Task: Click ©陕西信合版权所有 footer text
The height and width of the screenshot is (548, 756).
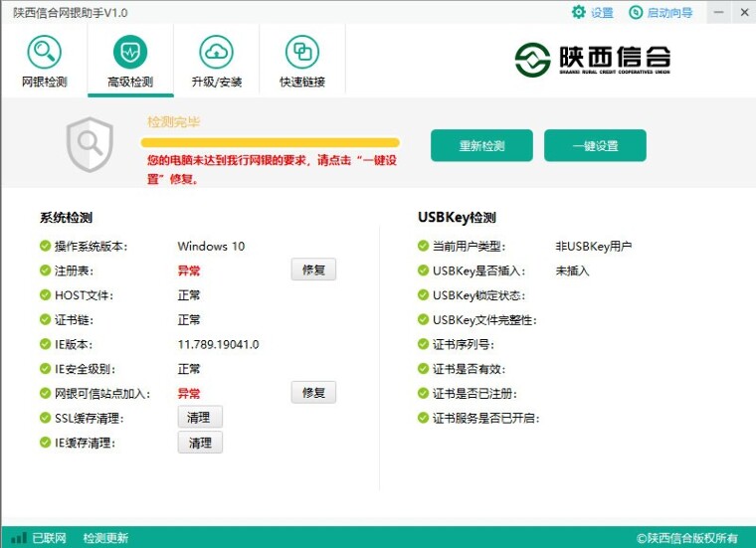Action: click(x=687, y=538)
